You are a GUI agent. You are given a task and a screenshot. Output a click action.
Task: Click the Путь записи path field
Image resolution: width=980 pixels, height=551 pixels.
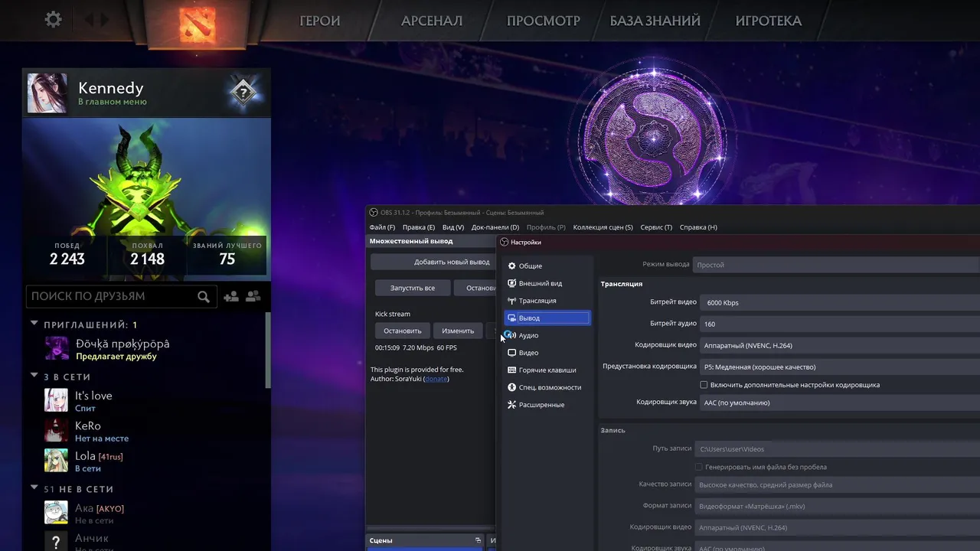click(x=838, y=448)
